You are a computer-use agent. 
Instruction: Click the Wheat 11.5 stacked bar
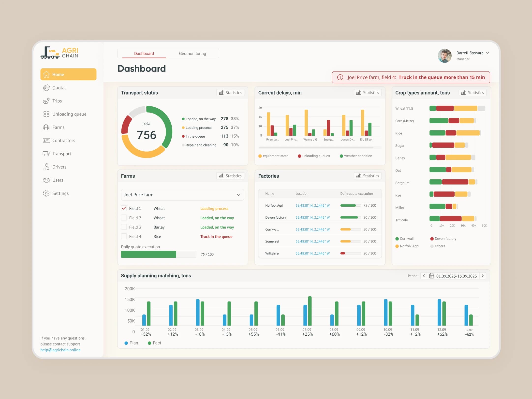tap(457, 108)
